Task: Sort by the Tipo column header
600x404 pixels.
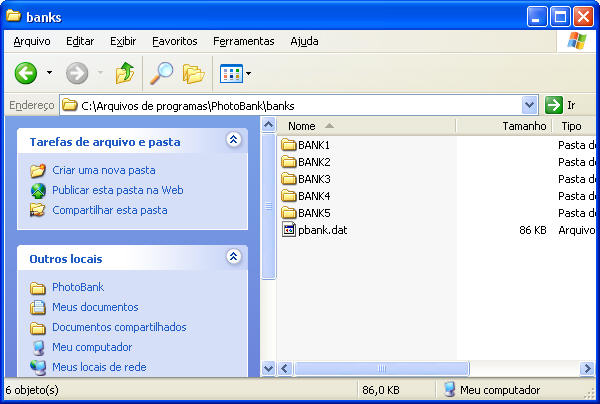Action: pyautogui.click(x=574, y=126)
